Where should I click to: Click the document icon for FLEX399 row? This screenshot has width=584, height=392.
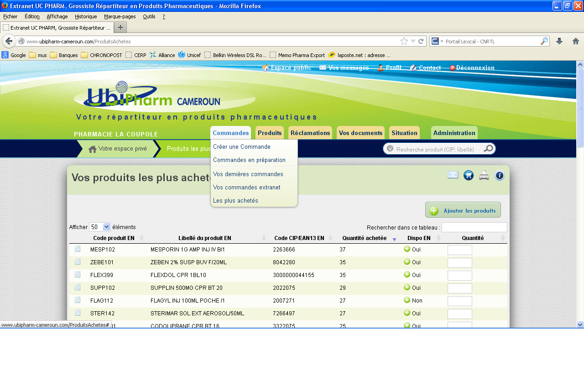point(78,274)
